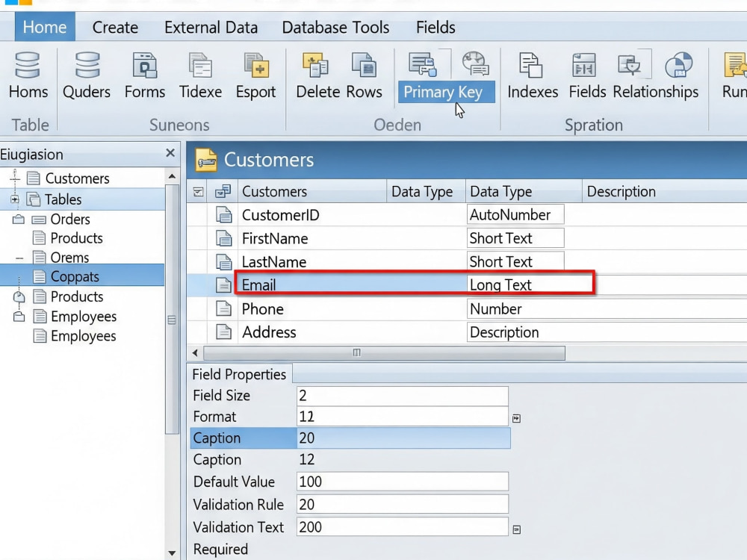Select the FirstName field name
Viewport: 747px width, 560px height.
pyautogui.click(x=275, y=238)
